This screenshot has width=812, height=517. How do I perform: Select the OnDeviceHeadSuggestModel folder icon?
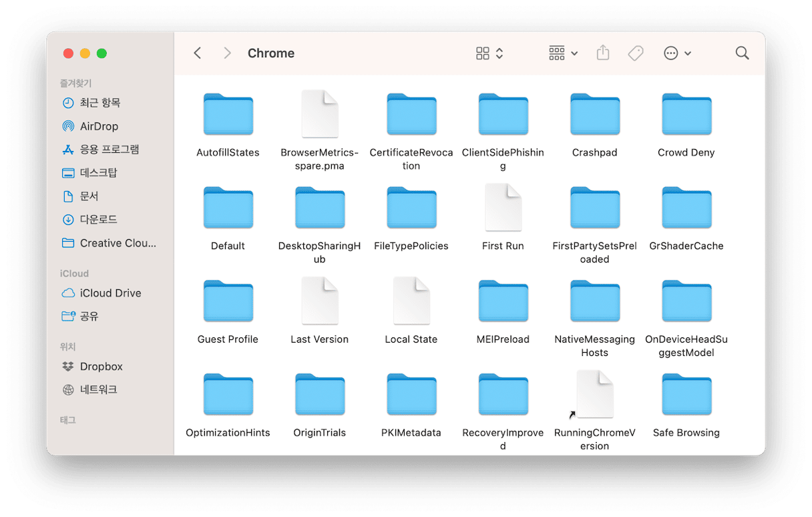point(686,301)
